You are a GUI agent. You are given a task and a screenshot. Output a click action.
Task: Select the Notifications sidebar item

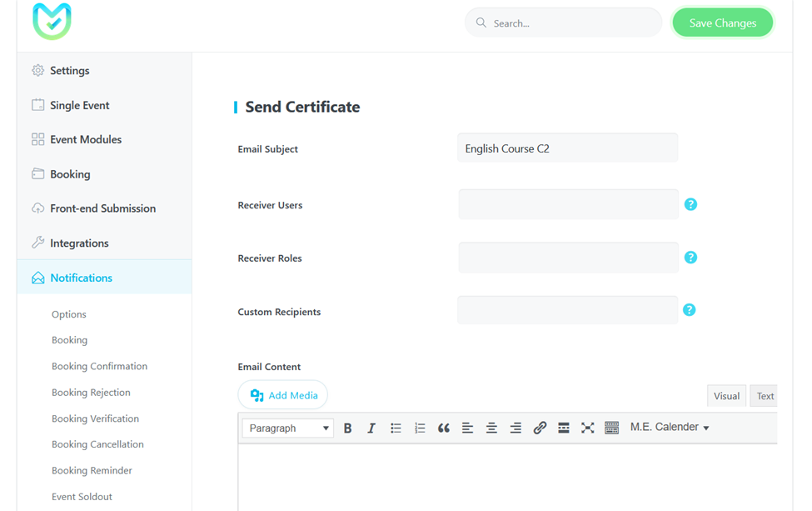(x=104, y=278)
